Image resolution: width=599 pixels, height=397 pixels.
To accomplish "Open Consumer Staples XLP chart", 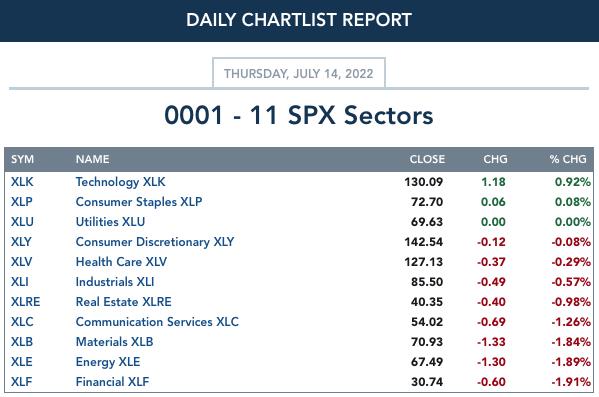I will tap(139, 202).
